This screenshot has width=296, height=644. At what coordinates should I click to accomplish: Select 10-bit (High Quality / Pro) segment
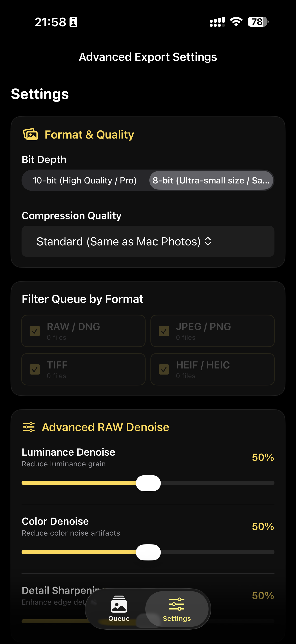pyautogui.click(x=85, y=180)
